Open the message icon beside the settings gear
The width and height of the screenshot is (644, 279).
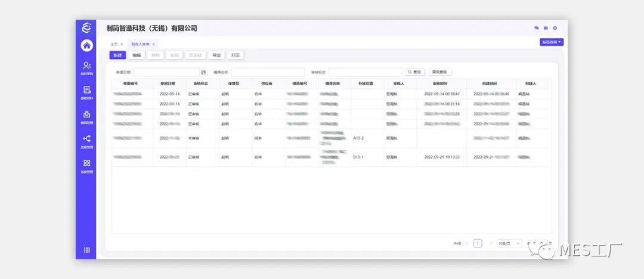(x=546, y=28)
